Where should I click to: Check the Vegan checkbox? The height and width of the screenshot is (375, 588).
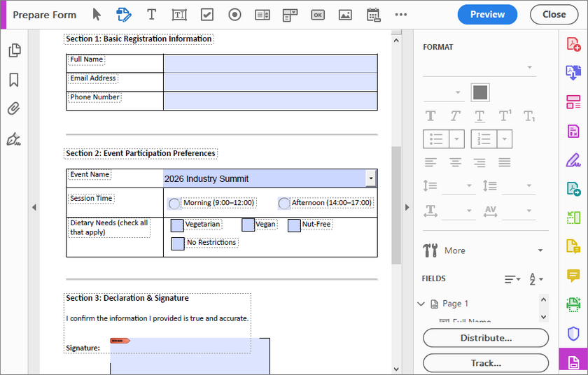coord(248,225)
